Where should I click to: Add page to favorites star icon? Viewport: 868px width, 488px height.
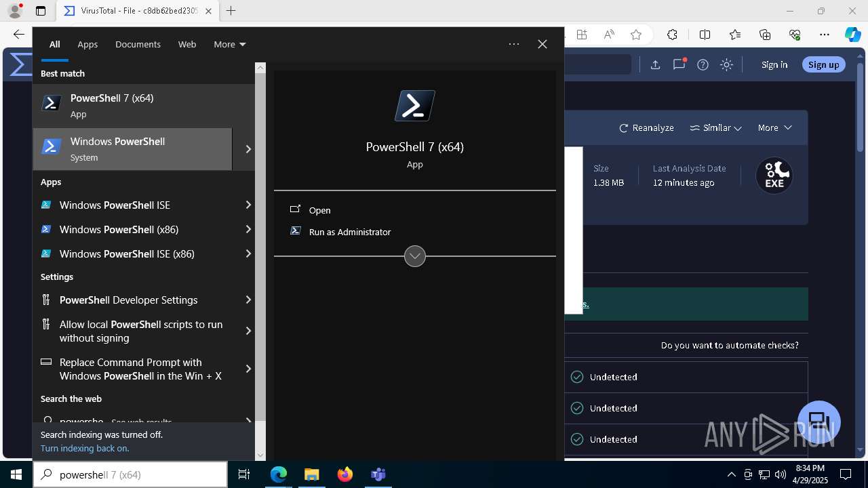coord(636,35)
